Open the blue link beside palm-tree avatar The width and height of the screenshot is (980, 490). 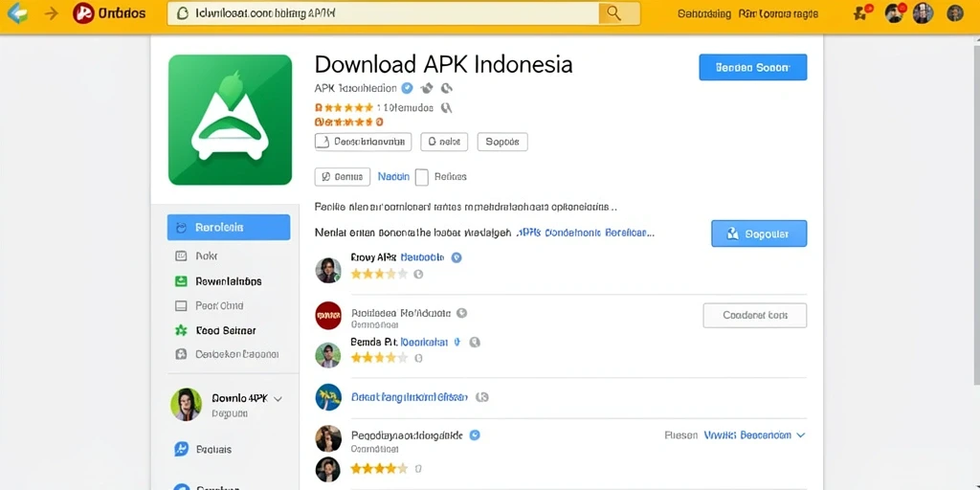click(x=410, y=397)
